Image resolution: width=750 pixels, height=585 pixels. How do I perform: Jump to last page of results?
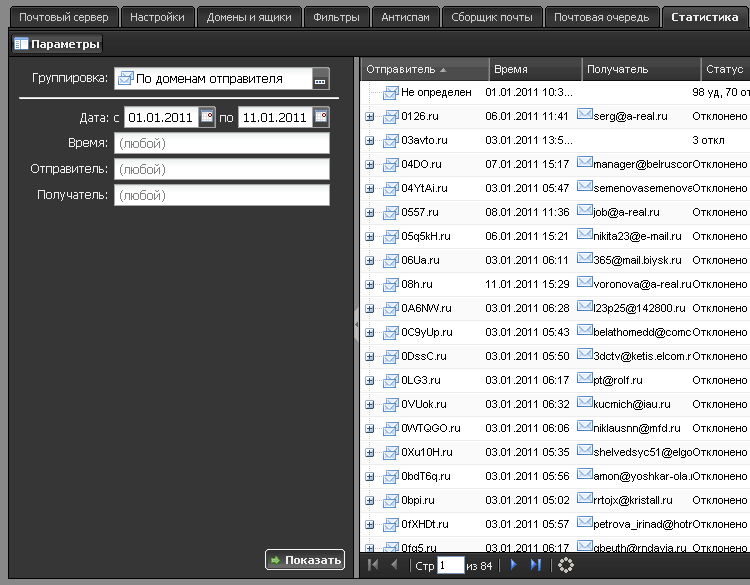536,565
